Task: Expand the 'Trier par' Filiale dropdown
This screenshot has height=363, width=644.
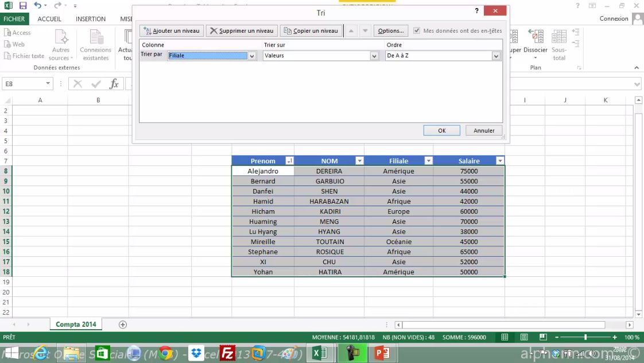Action: click(251, 56)
